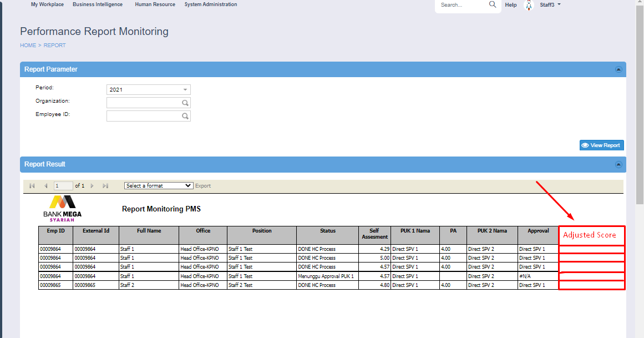Open Business Intelligence menu

(x=98, y=4)
